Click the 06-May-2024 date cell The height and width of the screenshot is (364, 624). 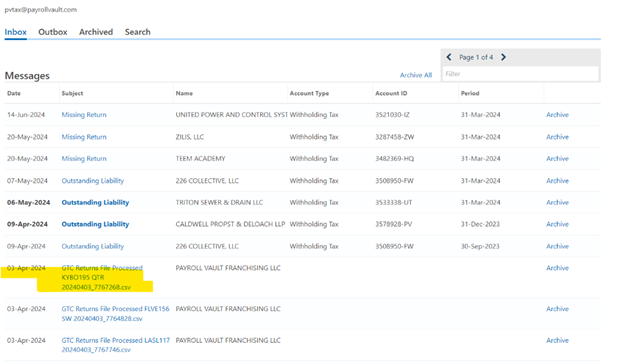(x=28, y=202)
